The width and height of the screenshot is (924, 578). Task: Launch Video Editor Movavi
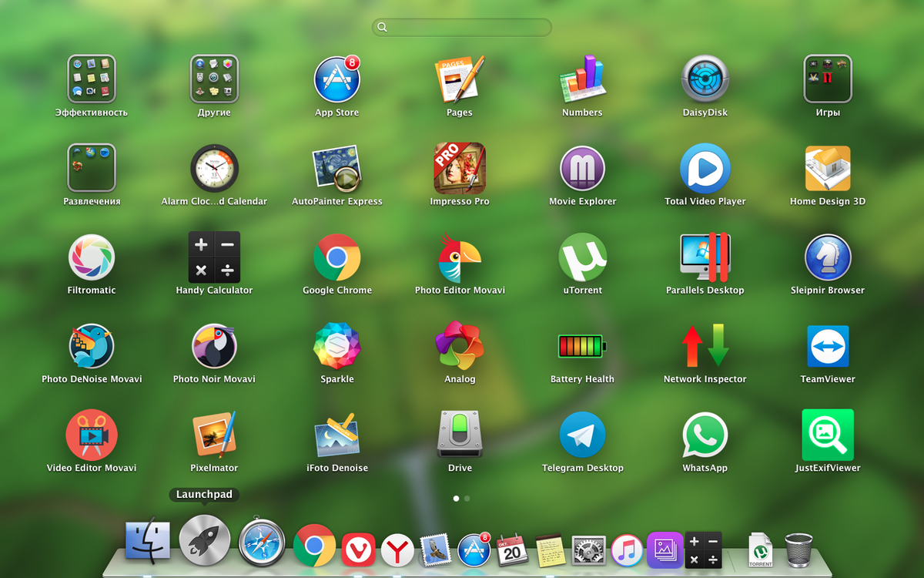pos(92,434)
